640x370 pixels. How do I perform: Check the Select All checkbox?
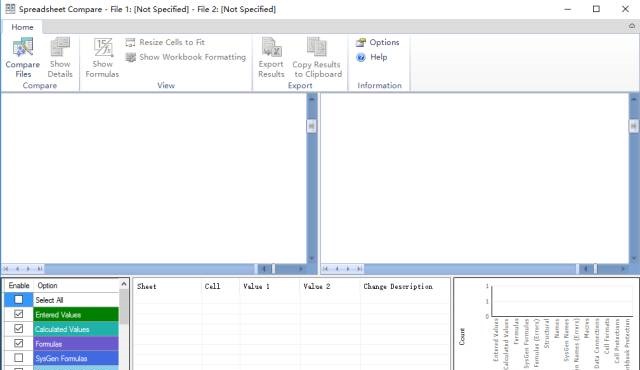coord(18,300)
